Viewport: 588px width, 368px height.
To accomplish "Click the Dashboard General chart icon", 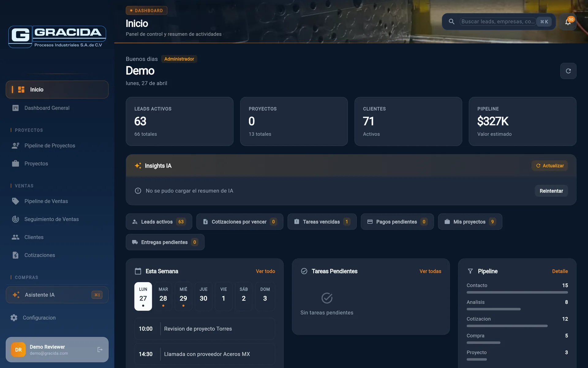I will pyautogui.click(x=15, y=108).
